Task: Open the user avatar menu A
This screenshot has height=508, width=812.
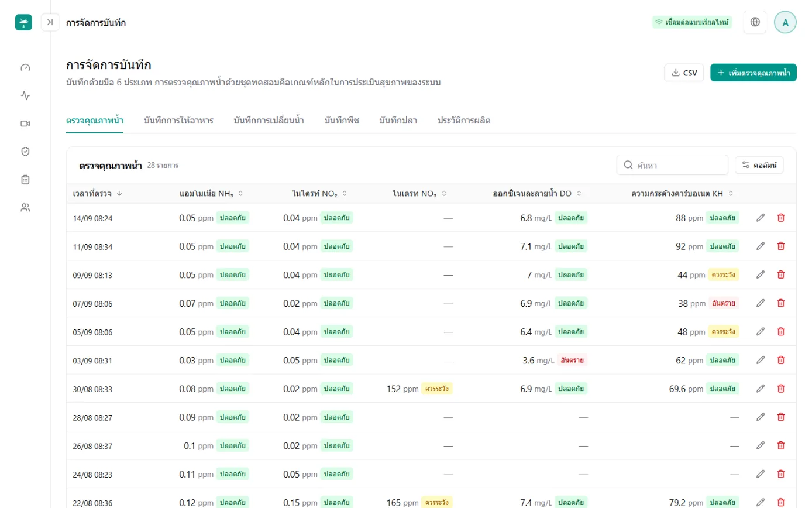Action: [785, 22]
